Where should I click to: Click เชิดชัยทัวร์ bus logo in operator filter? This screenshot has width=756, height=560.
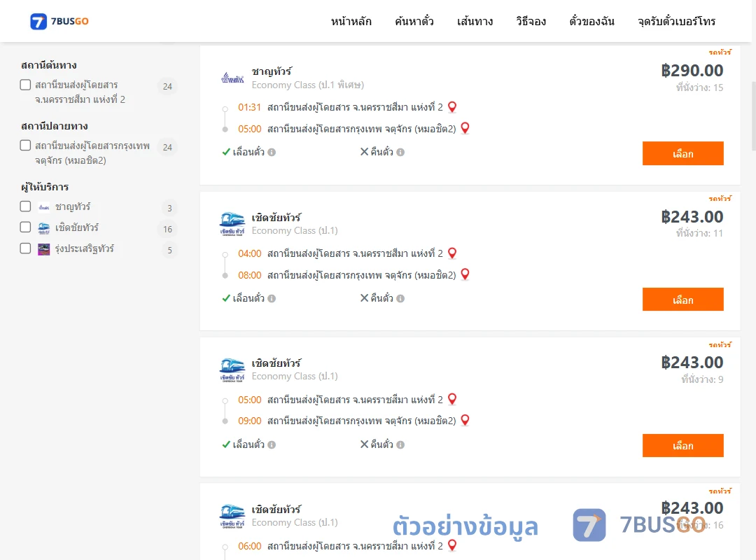[44, 228]
